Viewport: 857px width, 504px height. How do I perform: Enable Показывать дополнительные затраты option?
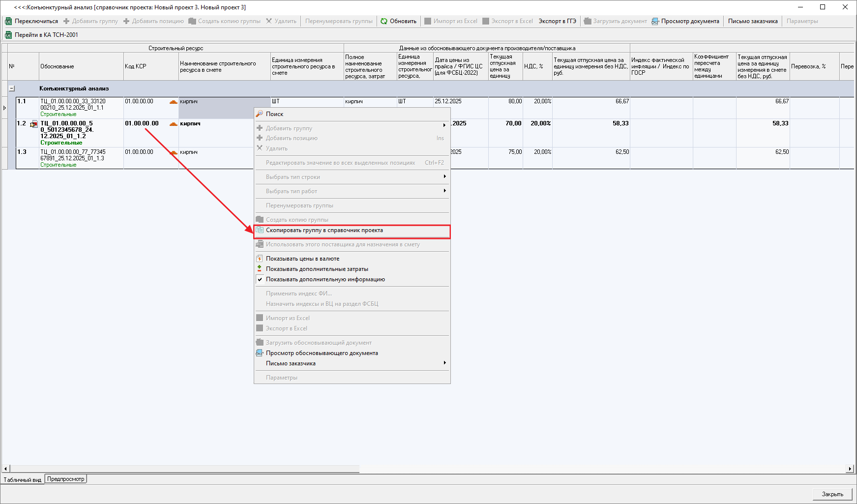(x=317, y=269)
